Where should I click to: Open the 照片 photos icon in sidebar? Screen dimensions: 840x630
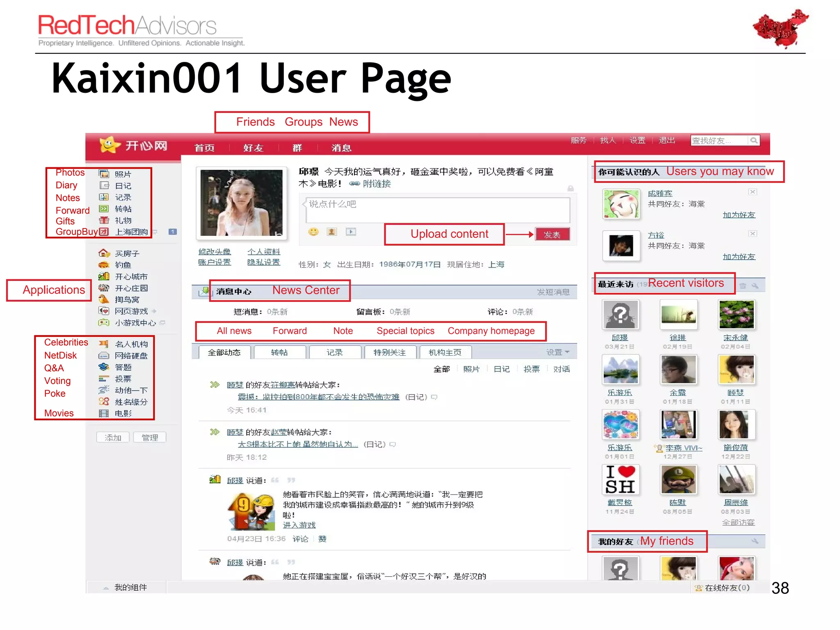[x=104, y=174]
